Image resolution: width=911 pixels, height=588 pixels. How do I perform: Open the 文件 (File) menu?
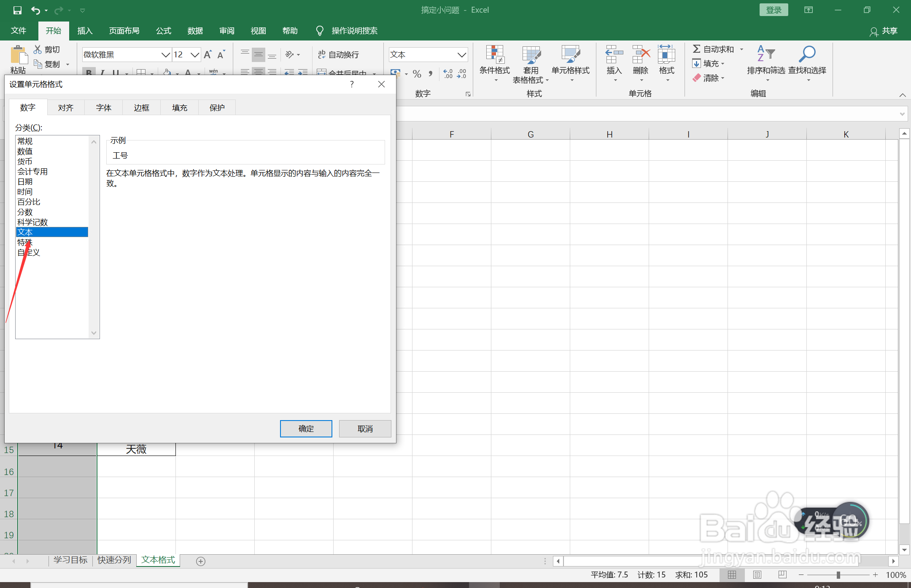(19, 31)
